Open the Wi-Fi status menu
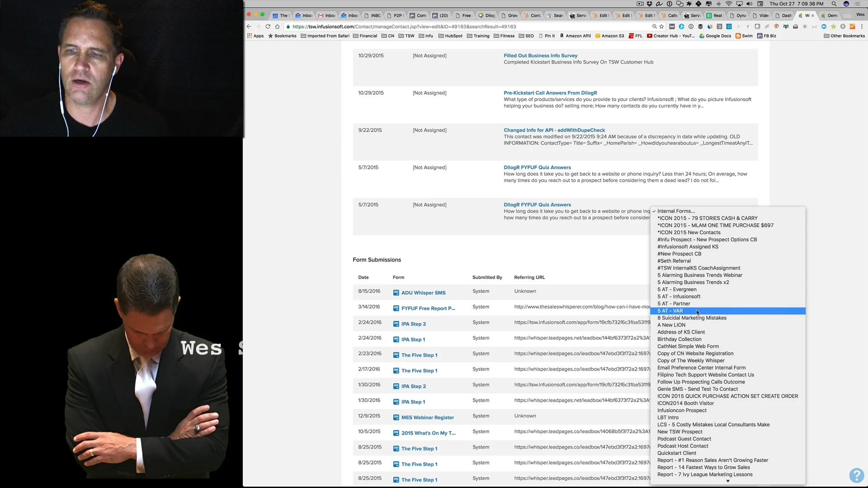 (729, 4)
